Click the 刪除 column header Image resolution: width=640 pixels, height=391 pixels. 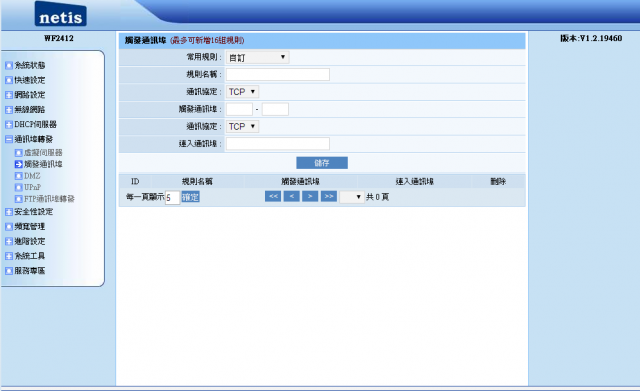[x=498, y=182]
